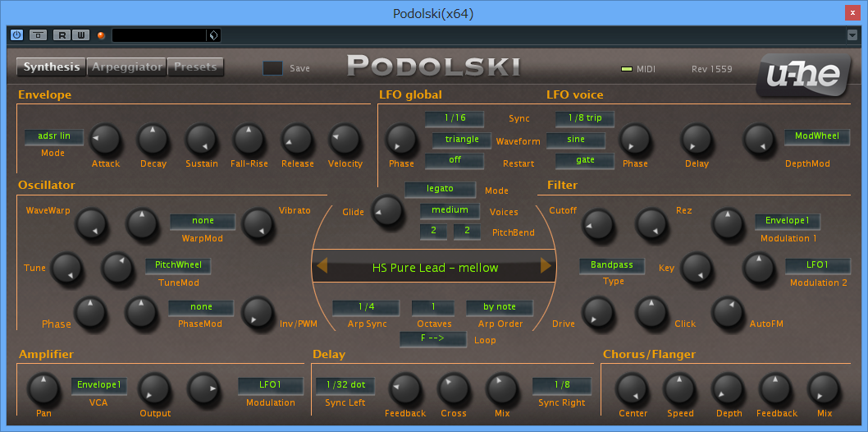868x432 pixels.
Task: Open the Modulation 2 LFO1 selector
Action: pos(817,266)
